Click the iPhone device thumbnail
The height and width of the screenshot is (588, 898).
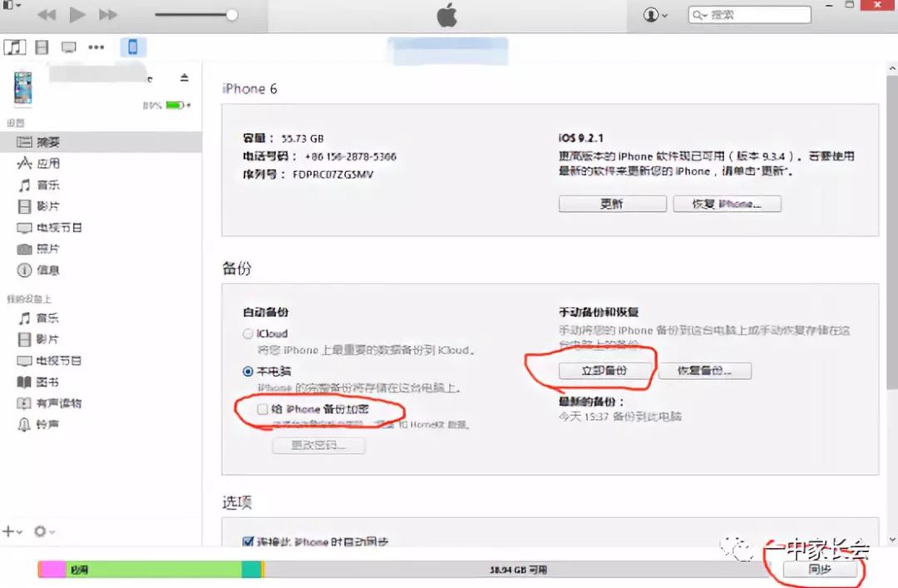23,87
